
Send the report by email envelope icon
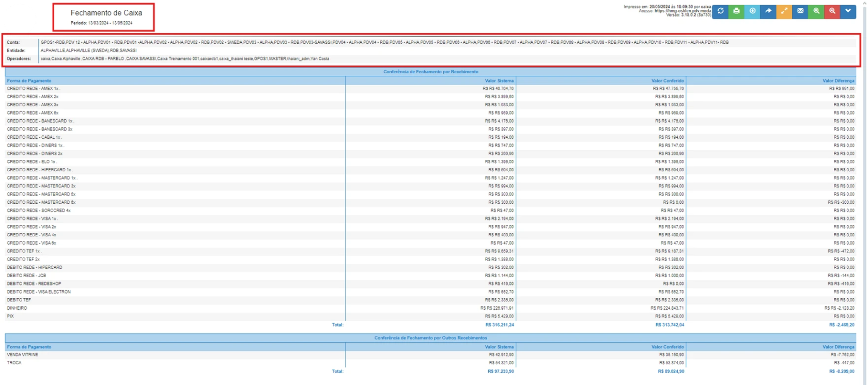800,11
